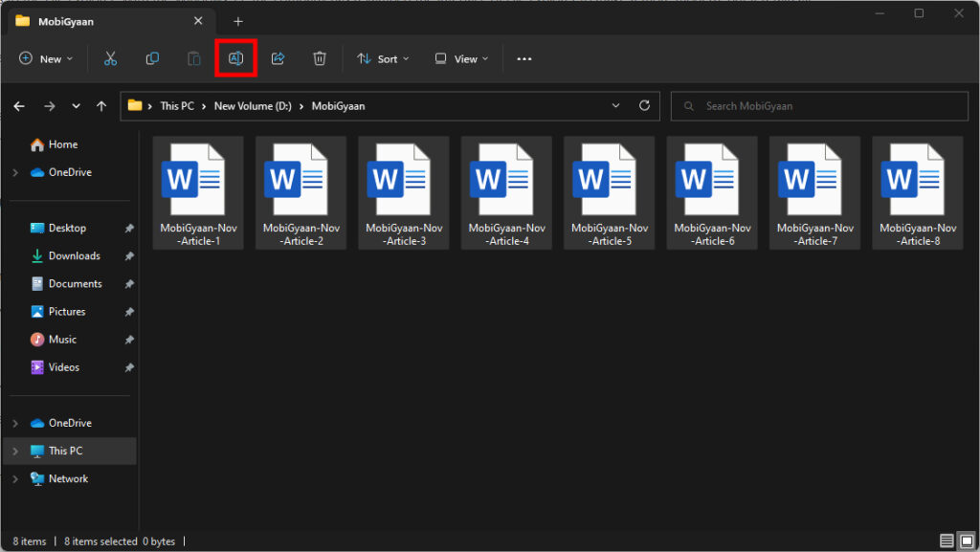Click the Cut scissors icon
The height and width of the screenshot is (552, 980).
click(110, 58)
